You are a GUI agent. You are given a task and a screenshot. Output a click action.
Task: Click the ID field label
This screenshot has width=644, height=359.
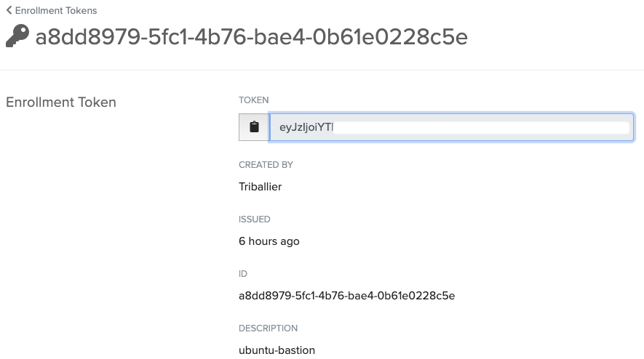click(243, 274)
